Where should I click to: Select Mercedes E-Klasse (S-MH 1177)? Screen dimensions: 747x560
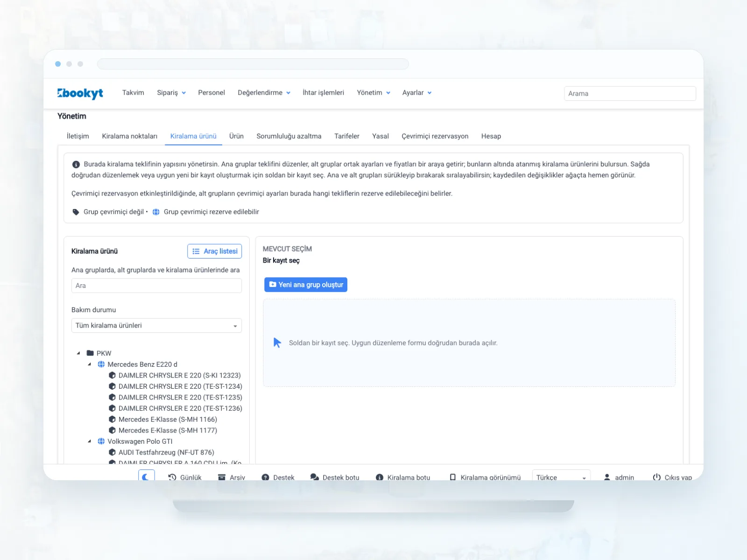(x=168, y=430)
